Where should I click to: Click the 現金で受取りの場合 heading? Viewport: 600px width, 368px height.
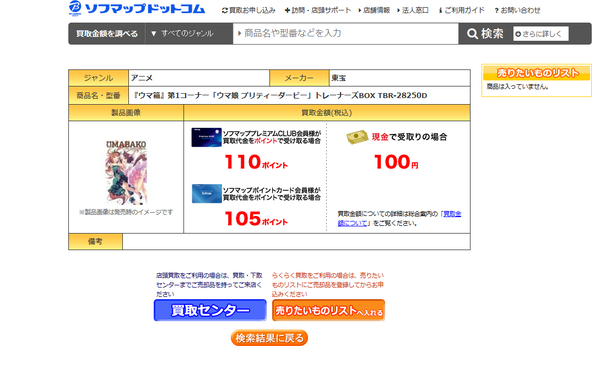409,137
